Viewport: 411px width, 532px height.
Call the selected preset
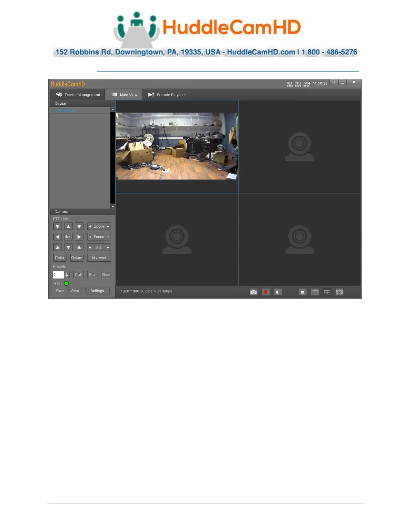[78, 275]
